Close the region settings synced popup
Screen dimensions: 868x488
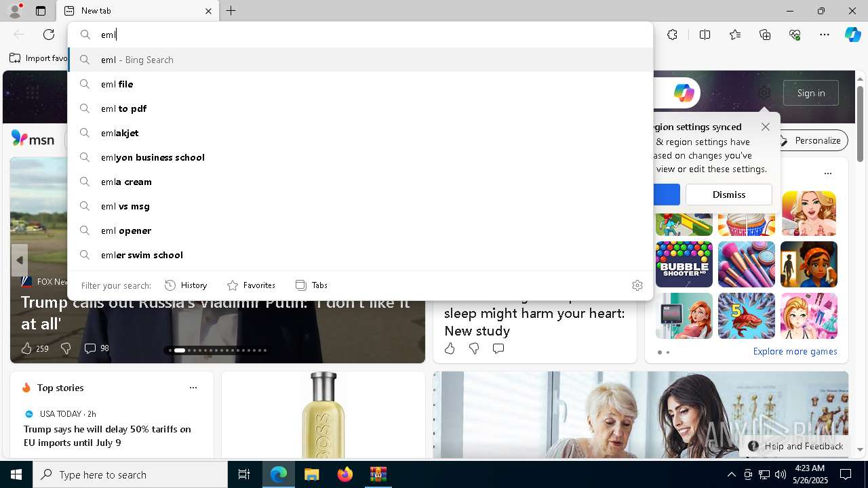766,127
